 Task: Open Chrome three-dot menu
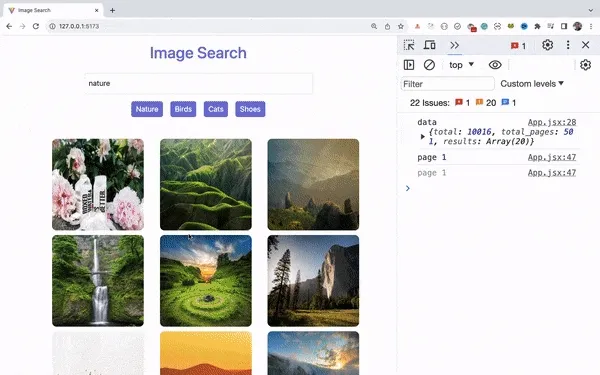click(591, 26)
